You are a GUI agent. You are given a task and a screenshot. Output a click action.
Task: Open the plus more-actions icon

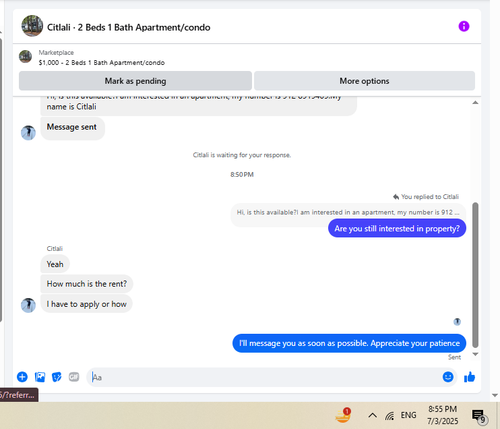22,377
